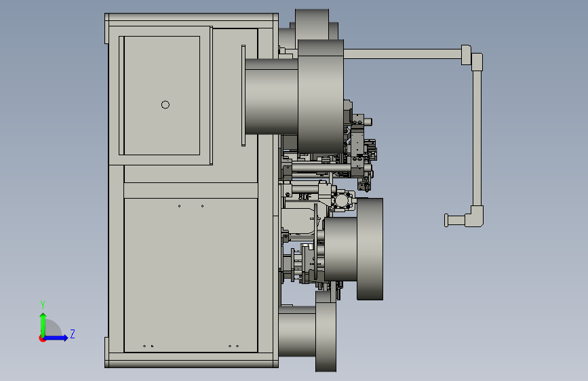
Task: Select the bottom flange disk under the cabinet side
Action: (326, 332)
